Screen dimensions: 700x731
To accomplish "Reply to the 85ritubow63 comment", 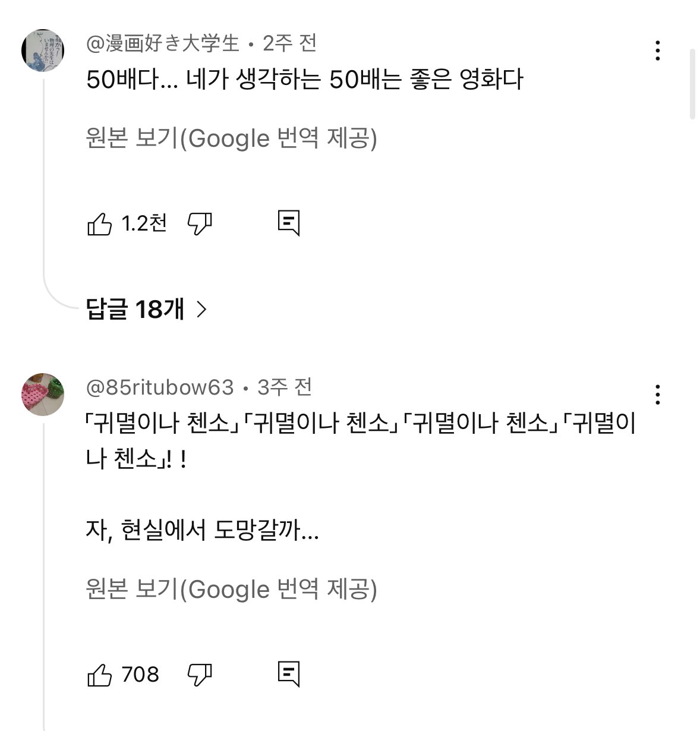I will pyautogui.click(x=289, y=675).
